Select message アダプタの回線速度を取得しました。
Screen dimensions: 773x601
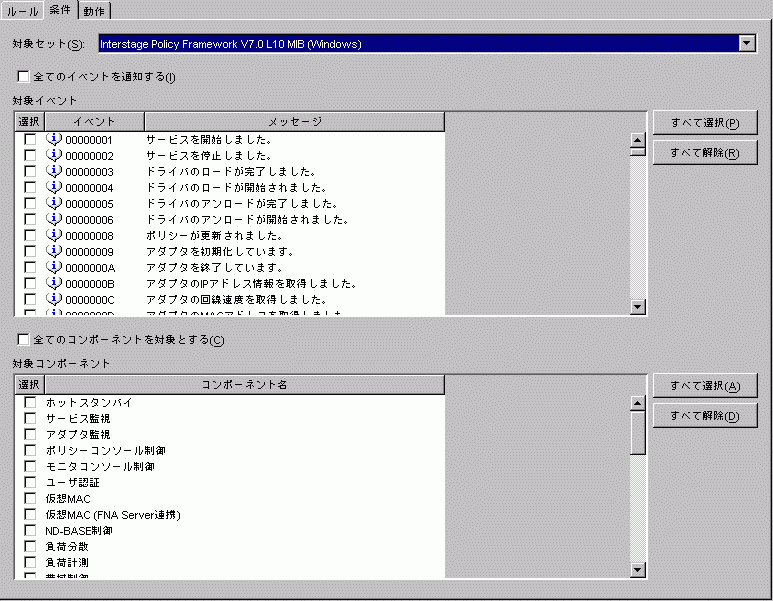237,299
